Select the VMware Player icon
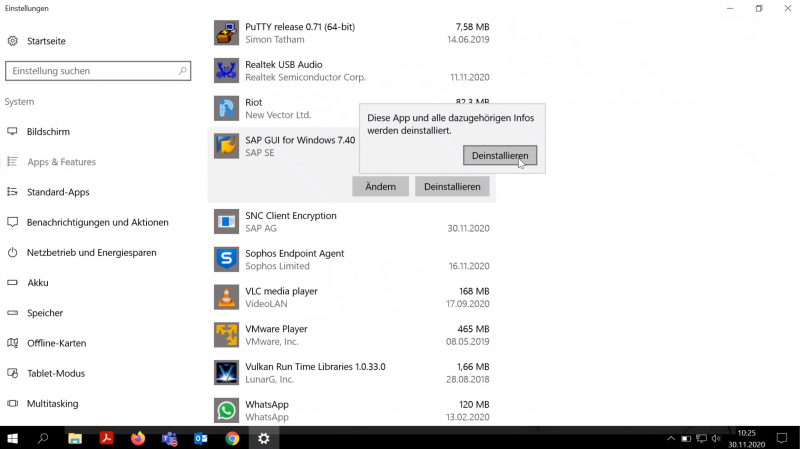The width and height of the screenshot is (800, 449). [x=226, y=335]
